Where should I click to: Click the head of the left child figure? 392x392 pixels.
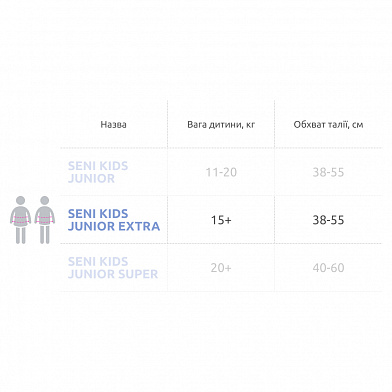pos(20,200)
